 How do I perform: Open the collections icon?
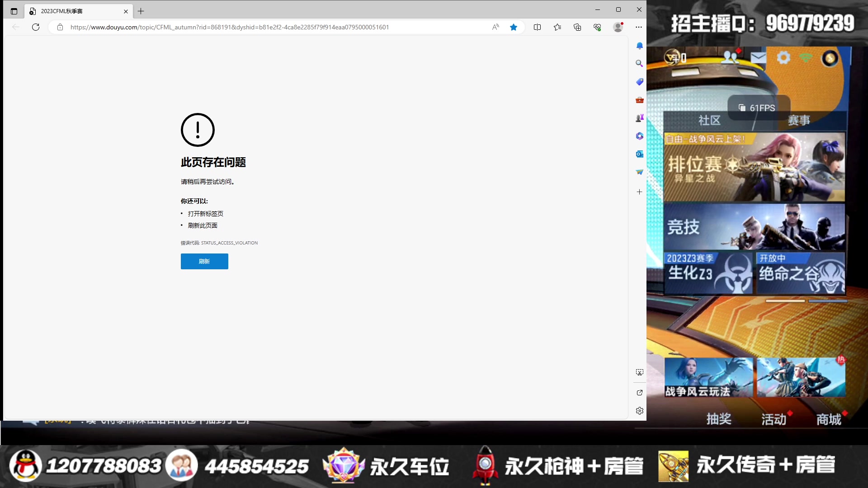577,27
